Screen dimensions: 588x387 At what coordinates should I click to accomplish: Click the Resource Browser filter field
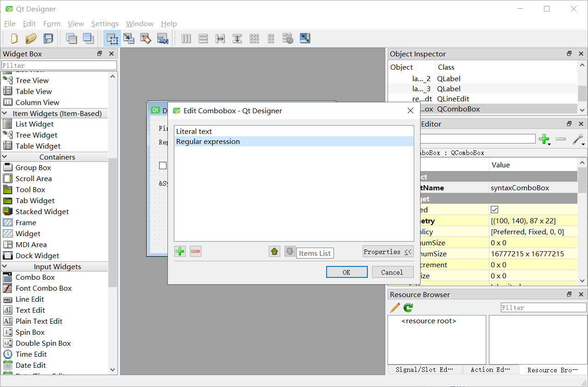544,308
